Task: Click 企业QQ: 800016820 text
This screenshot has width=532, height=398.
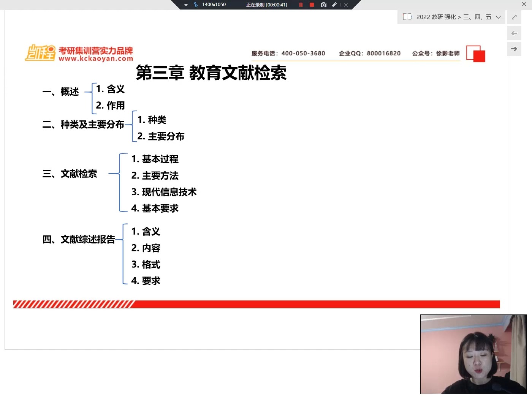Action: click(370, 53)
